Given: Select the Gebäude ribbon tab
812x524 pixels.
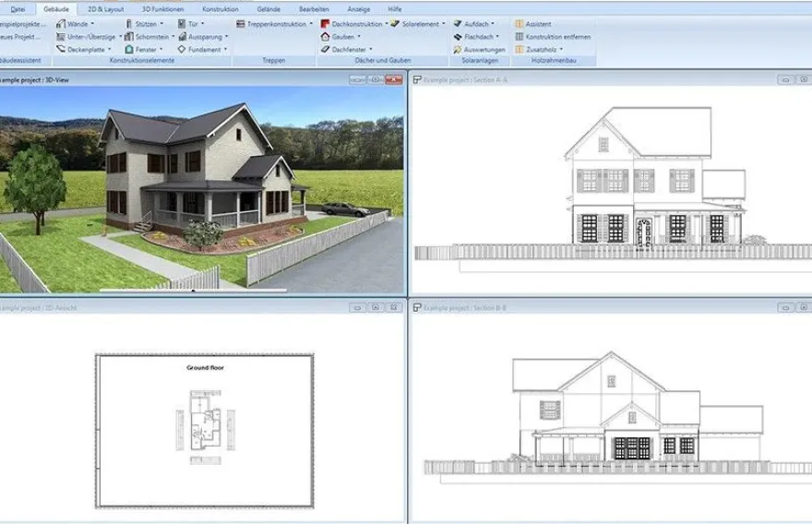Looking at the screenshot, I should tap(56, 9).
